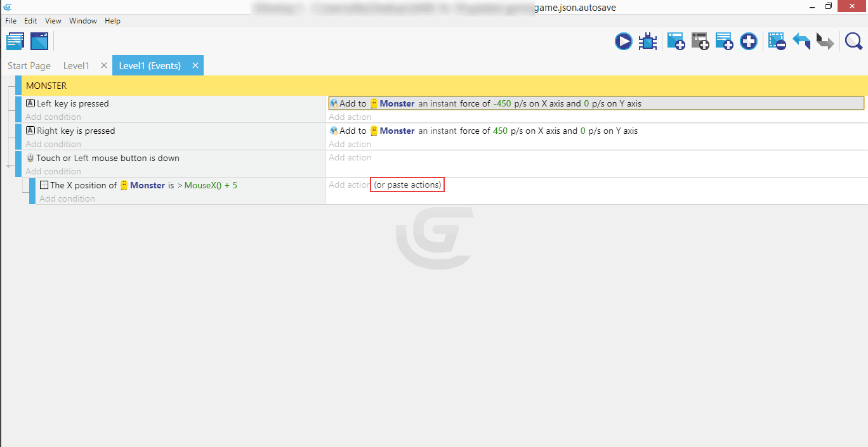Add a comment to event sheet

724,42
